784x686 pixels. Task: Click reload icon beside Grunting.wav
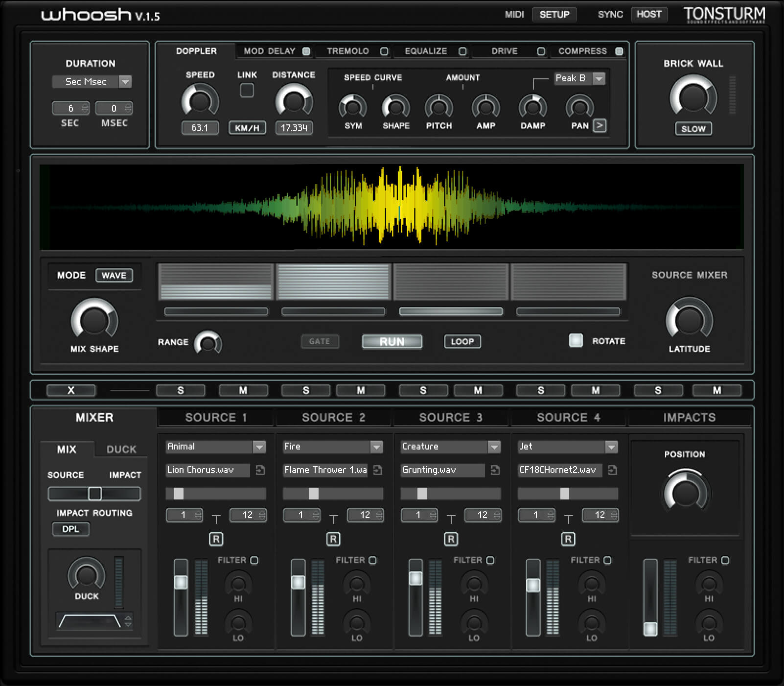coord(495,470)
